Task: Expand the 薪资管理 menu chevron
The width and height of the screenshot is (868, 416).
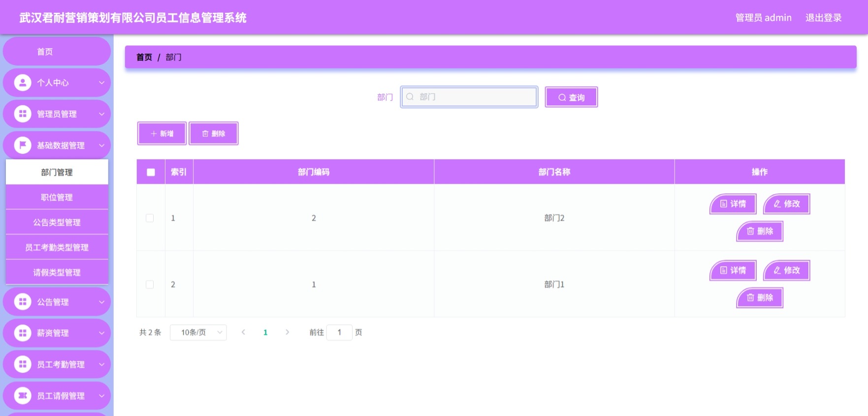Action: 101,333
